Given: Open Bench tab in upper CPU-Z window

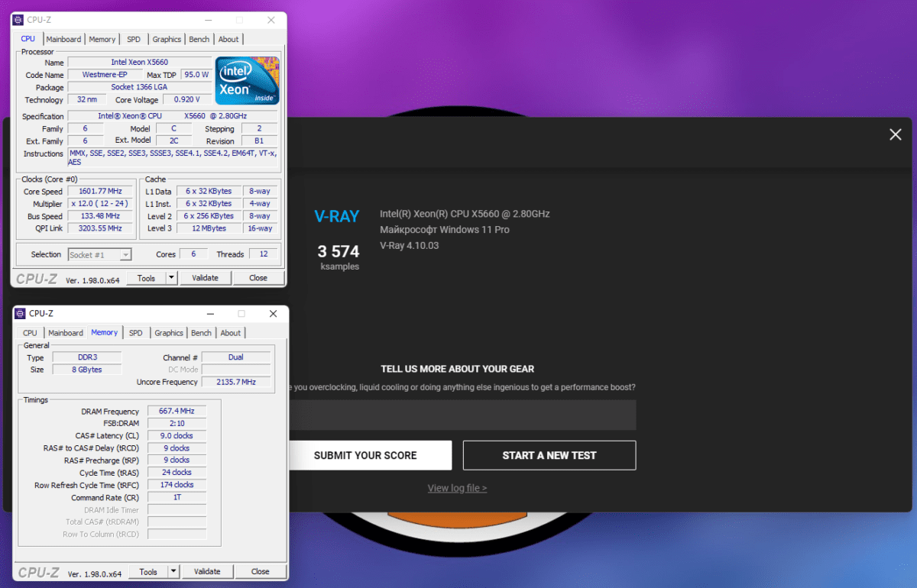Looking at the screenshot, I should tap(199, 40).
